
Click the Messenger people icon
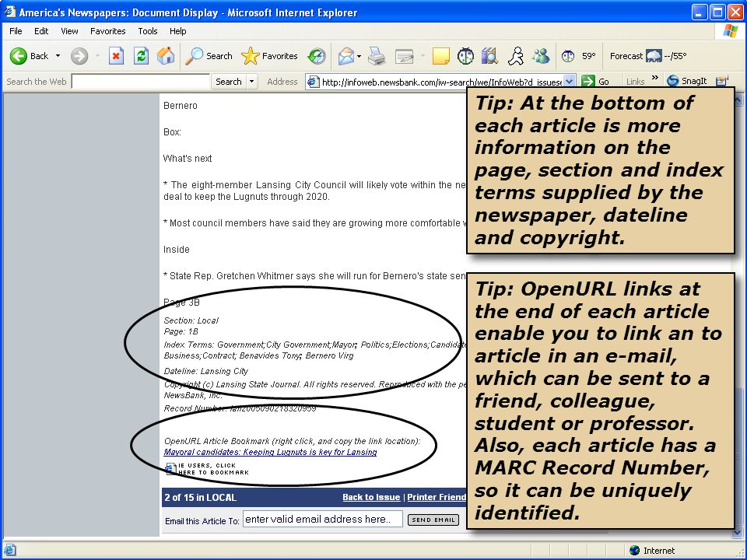[x=542, y=56]
